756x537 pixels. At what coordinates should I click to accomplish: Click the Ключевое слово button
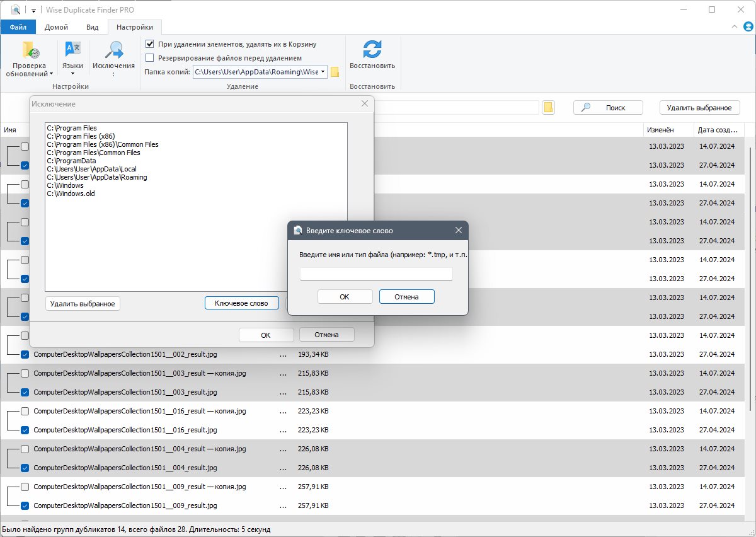(x=241, y=303)
